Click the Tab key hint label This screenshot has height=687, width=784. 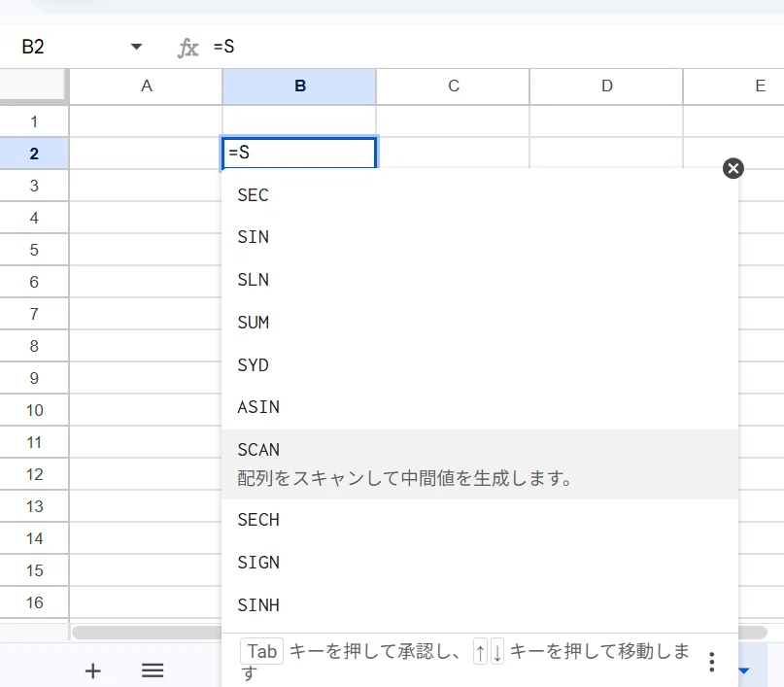262,651
